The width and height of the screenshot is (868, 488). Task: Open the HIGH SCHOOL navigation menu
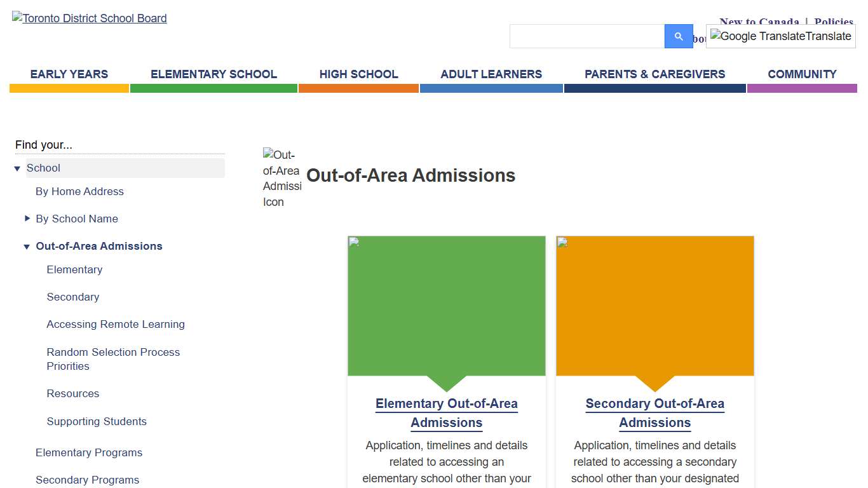click(x=358, y=74)
